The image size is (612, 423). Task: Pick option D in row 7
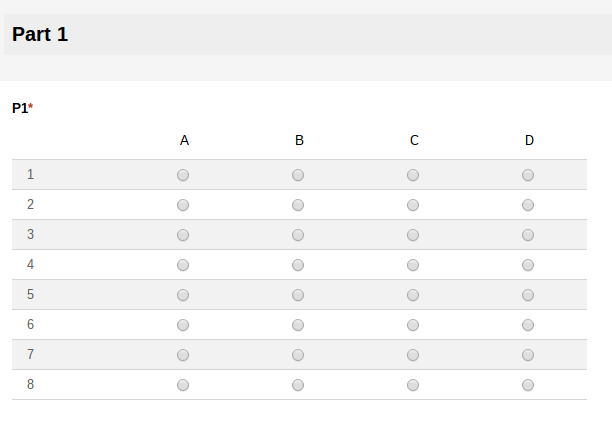[x=528, y=355]
